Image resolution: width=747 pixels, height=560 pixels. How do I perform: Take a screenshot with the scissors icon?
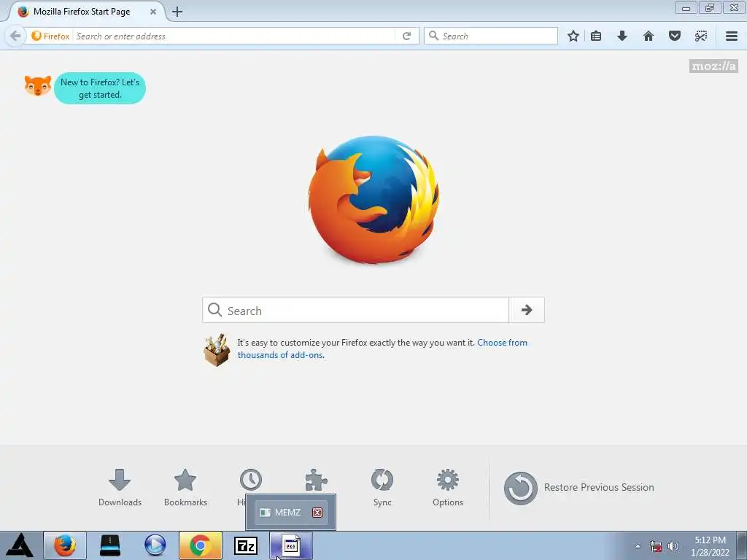tap(701, 36)
